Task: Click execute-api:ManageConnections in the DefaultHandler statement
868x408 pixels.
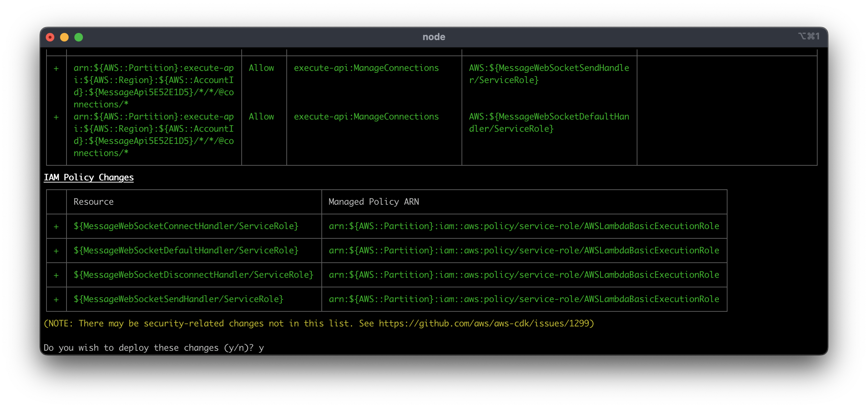Action: (366, 117)
